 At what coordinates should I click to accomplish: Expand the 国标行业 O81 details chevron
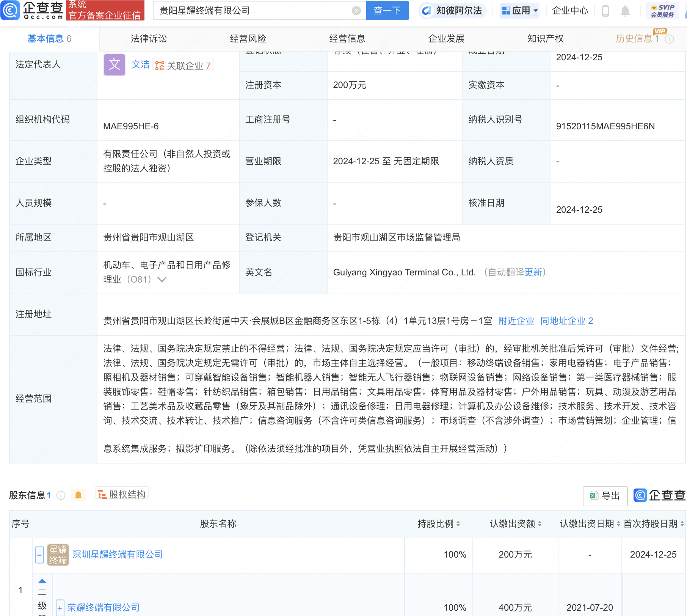(x=162, y=280)
